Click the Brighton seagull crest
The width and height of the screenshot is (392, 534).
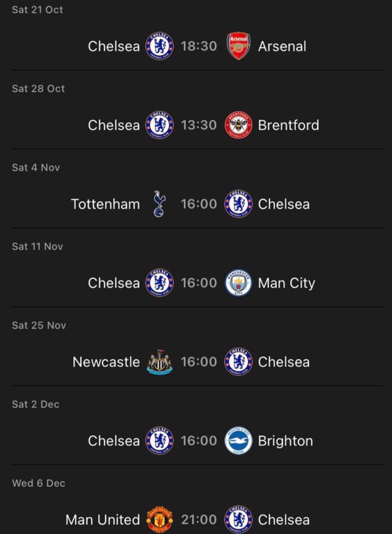click(238, 441)
